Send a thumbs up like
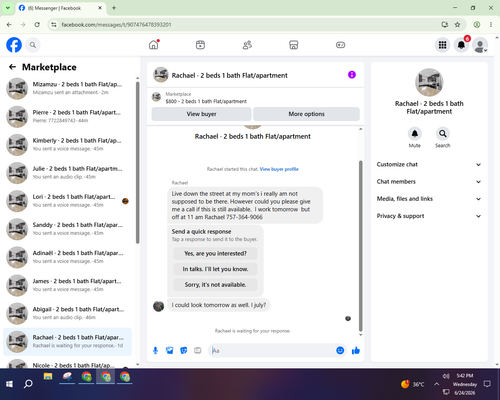 356,350
